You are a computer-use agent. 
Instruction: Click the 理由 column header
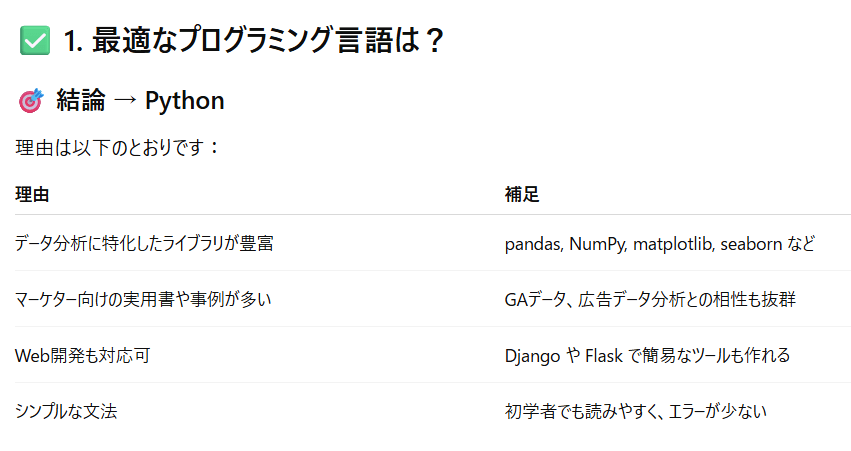[x=32, y=194]
